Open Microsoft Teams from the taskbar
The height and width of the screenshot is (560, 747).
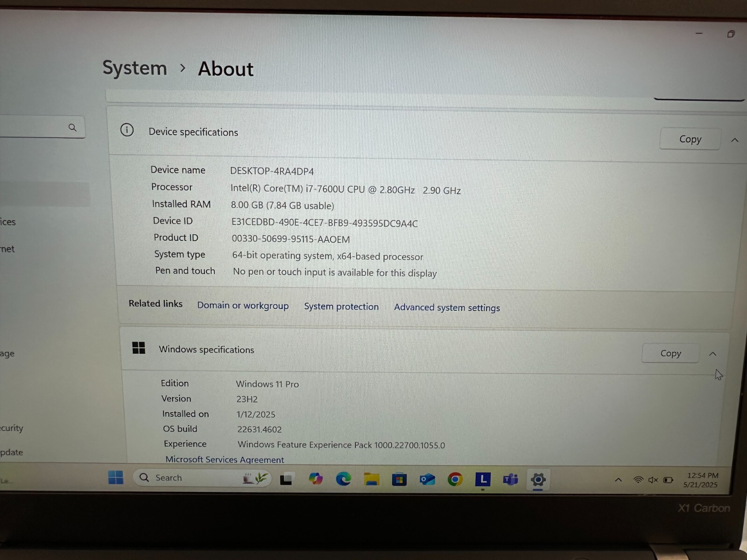(510, 479)
